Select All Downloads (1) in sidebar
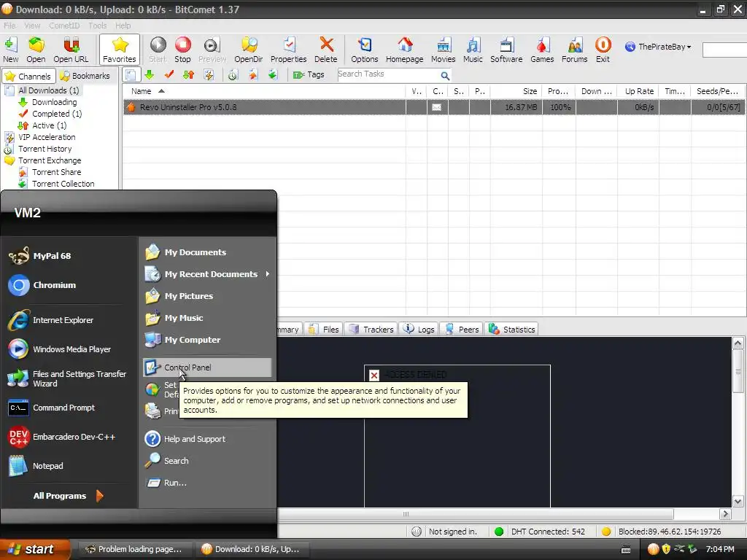The image size is (747, 560). [x=48, y=90]
